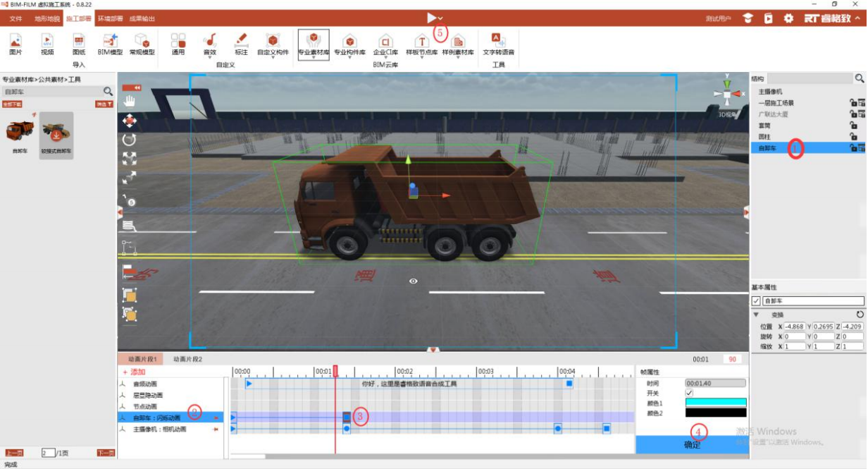Switch to the 环境部署 tab

click(x=110, y=18)
